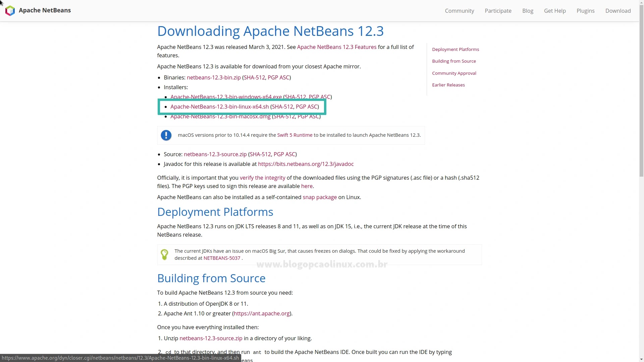Open PGP ASC link for windows installer
Screen dimensions: 644x362
click(x=319, y=97)
